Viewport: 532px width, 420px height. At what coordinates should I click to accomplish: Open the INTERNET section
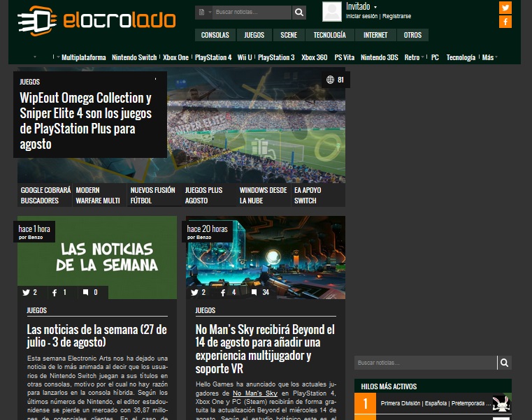coord(375,35)
